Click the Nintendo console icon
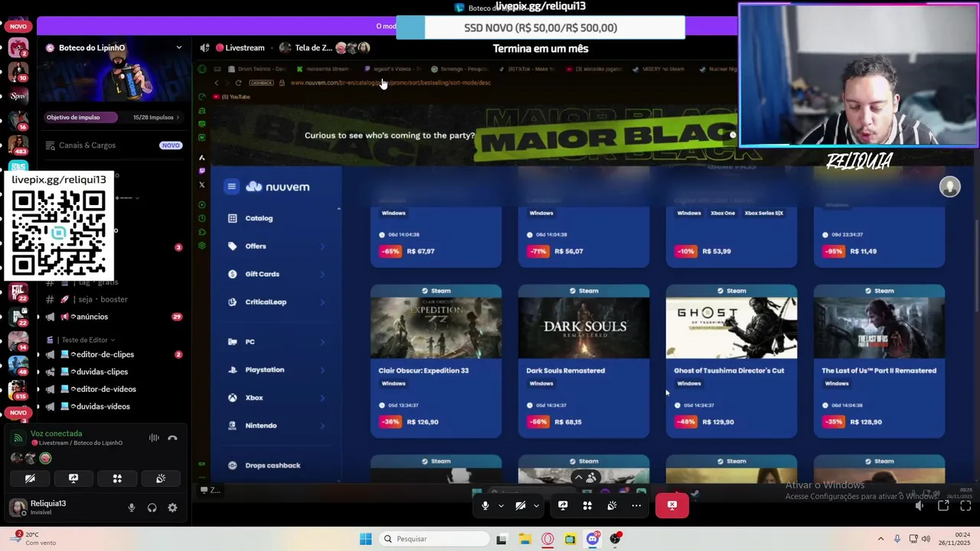The height and width of the screenshot is (551, 980). [232, 425]
